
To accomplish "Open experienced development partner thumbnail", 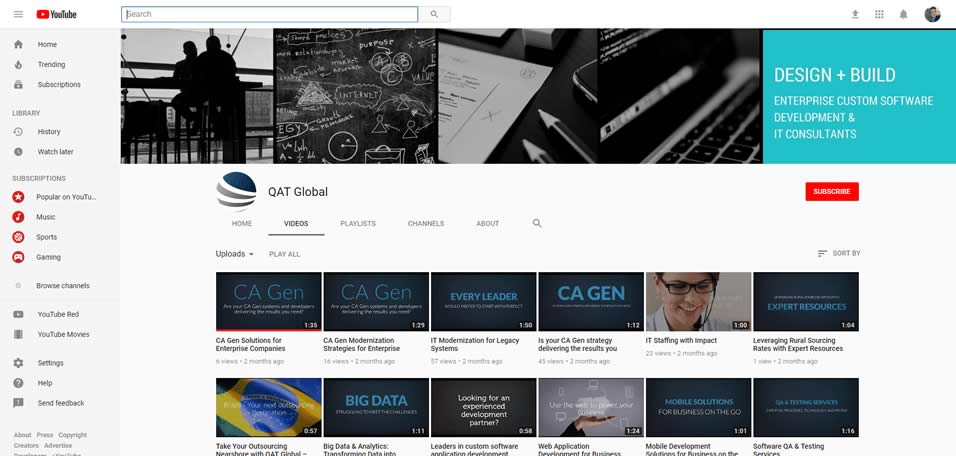I will [483, 407].
